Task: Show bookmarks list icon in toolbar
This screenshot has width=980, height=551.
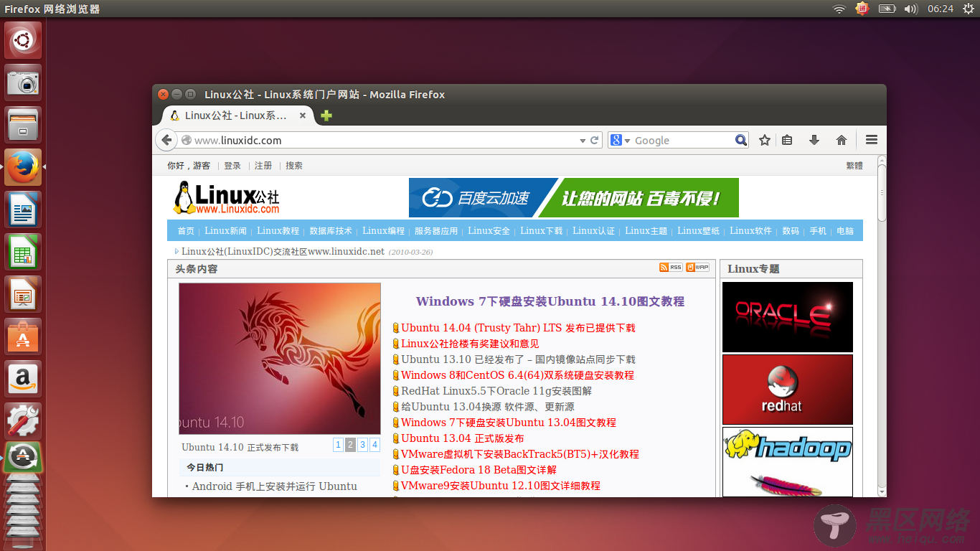Action: [x=787, y=140]
